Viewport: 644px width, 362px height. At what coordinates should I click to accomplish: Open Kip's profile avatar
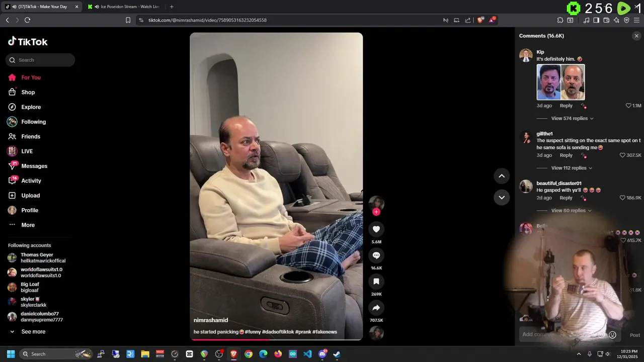(x=526, y=55)
